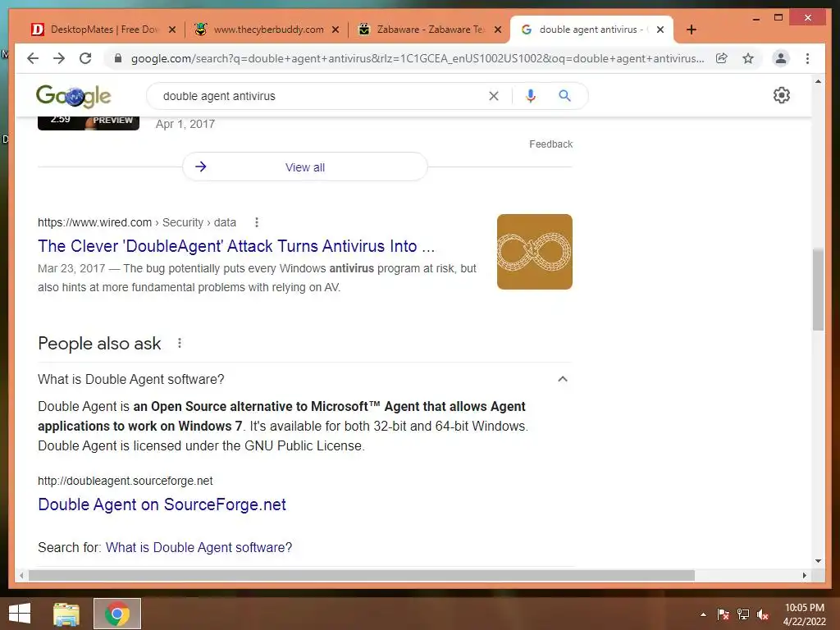The height and width of the screenshot is (630, 840).
Task: Click the Chrome address bar URL
Action: (x=418, y=58)
